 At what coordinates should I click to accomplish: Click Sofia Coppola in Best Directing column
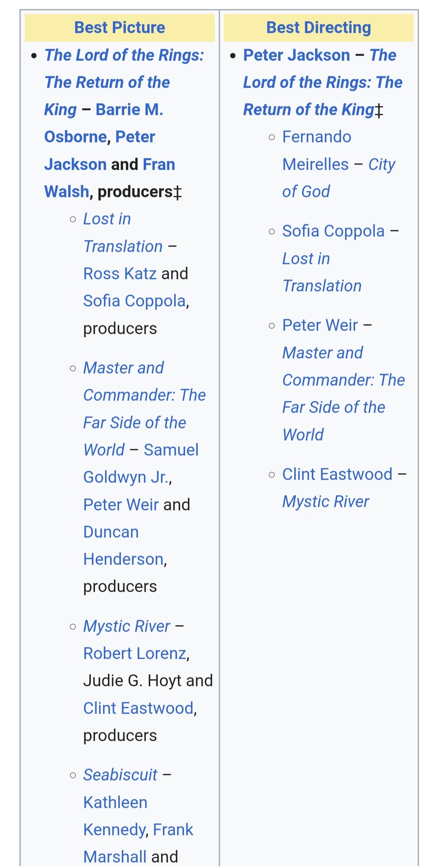(x=333, y=231)
